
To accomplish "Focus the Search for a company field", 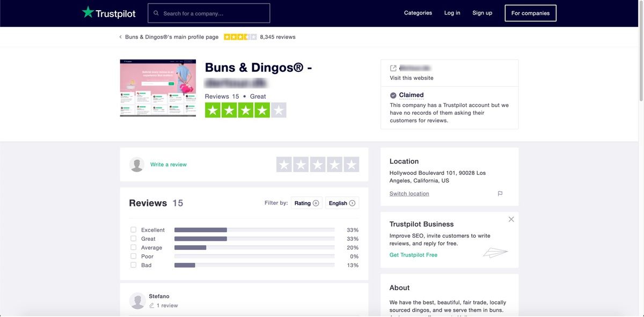I will 209,13.
